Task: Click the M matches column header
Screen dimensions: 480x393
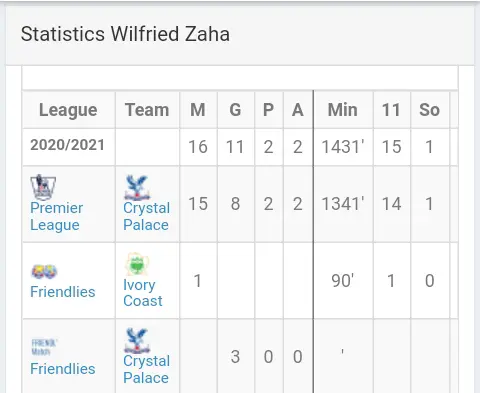Action: (x=198, y=110)
